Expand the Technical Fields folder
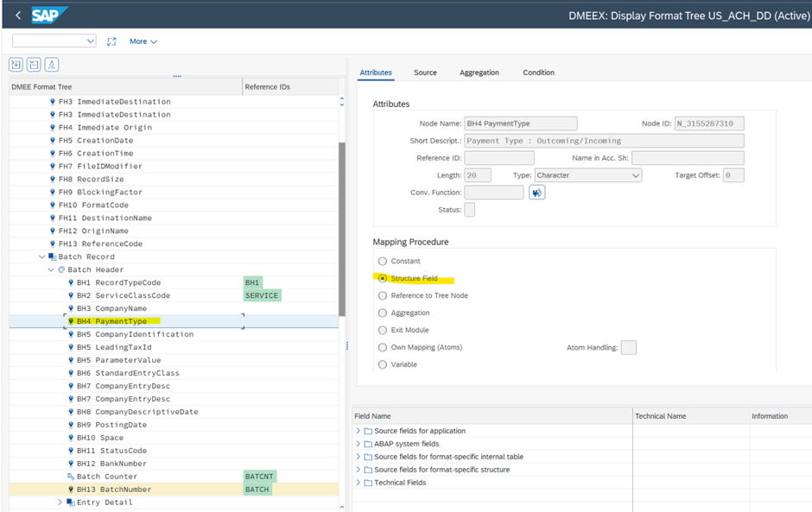Image resolution: width=812 pixels, height=512 pixels. pos(358,483)
